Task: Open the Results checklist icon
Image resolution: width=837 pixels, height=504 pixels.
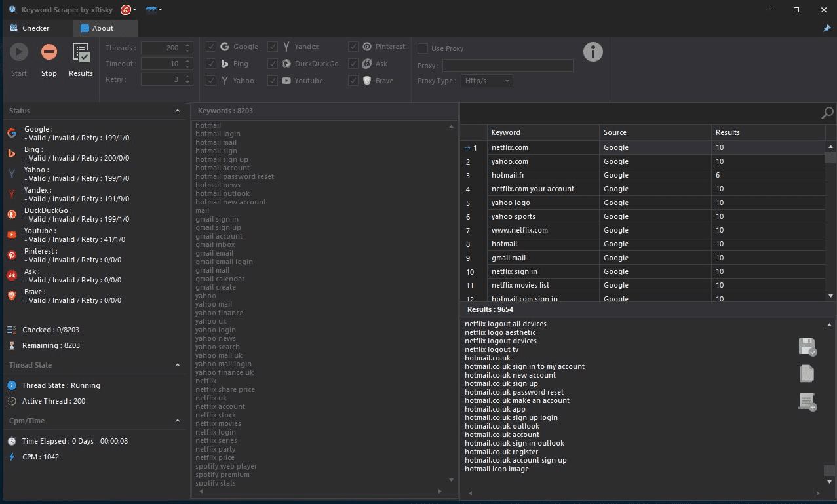Action: pos(81,52)
